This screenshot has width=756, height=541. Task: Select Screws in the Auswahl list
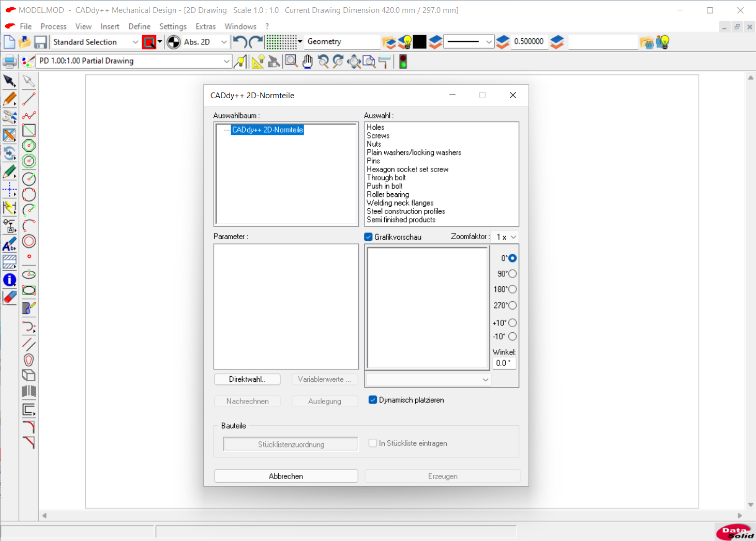(378, 135)
